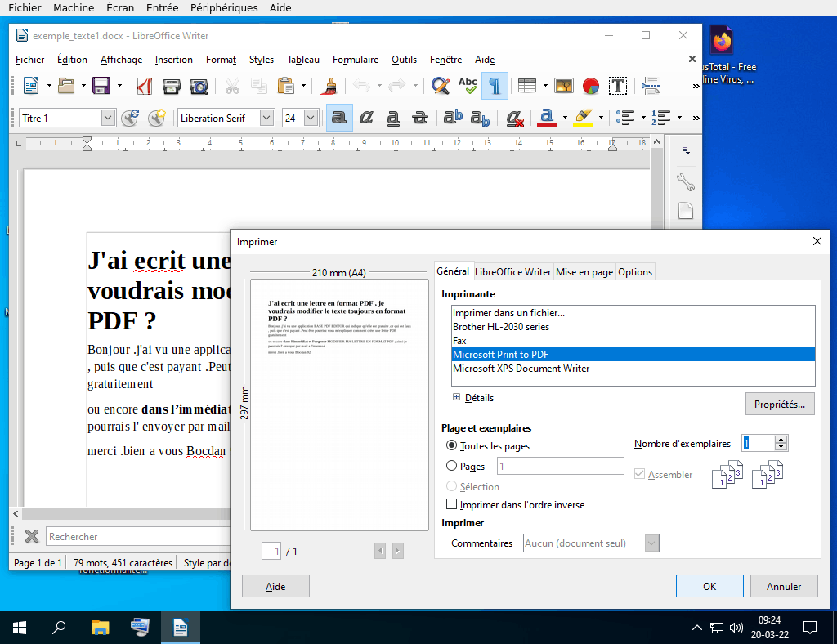The width and height of the screenshot is (837, 644).
Task: Open File Explorer from taskbar
Action: tap(100, 628)
